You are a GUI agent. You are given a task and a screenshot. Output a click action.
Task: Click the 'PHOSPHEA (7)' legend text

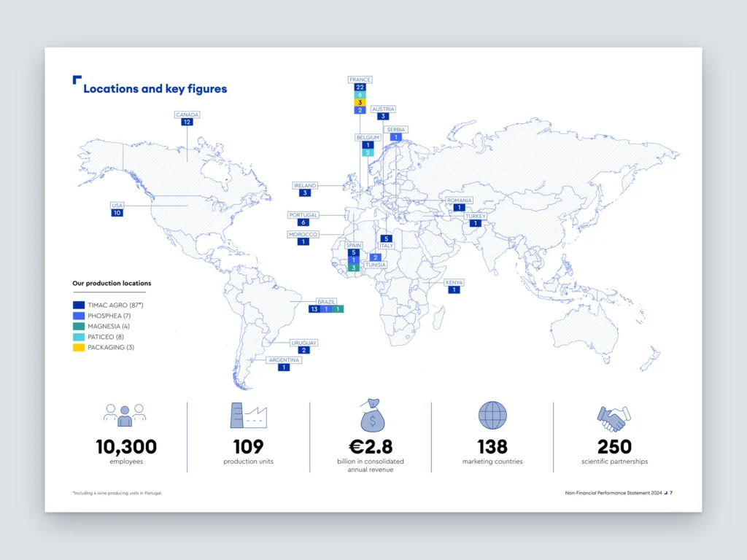[x=109, y=316]
